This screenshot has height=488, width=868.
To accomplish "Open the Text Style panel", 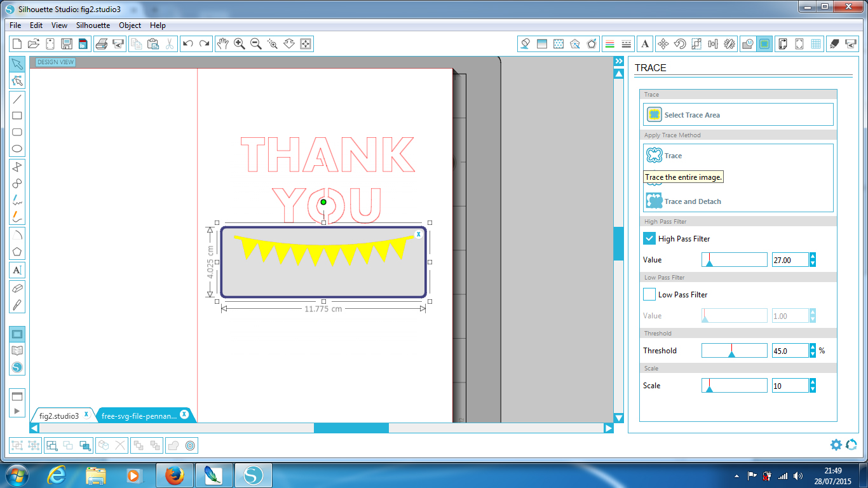I will (645, 44).
